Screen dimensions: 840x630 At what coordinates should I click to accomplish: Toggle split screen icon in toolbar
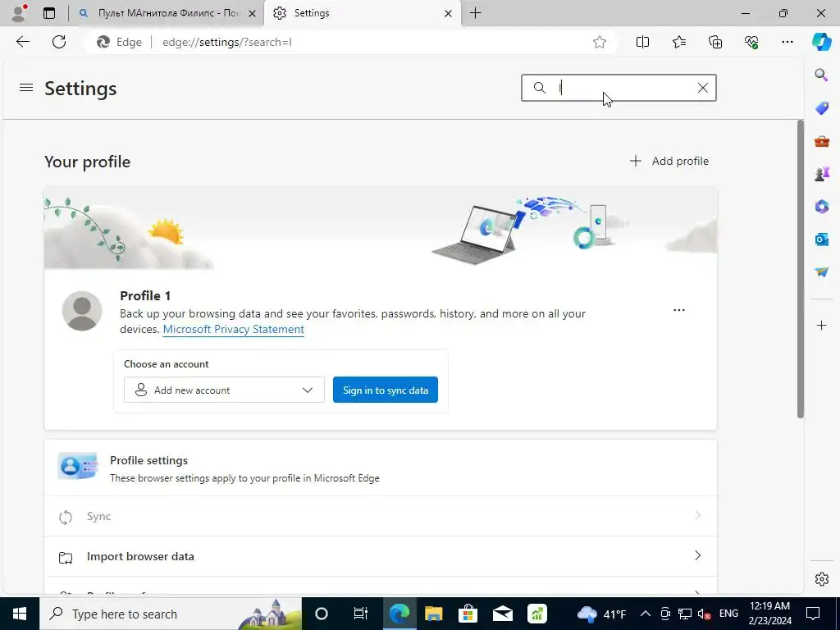pyautogui.click(x=643, y=42)
